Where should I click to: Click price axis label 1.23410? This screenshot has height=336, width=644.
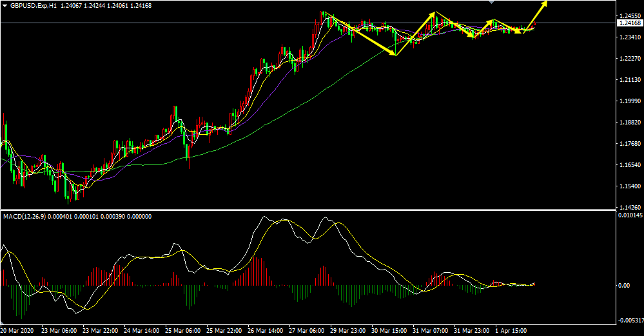tap(630, 37)
